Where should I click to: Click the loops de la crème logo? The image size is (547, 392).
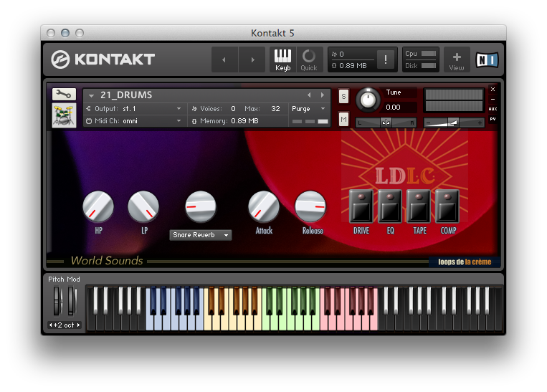[x=465, y=262]
